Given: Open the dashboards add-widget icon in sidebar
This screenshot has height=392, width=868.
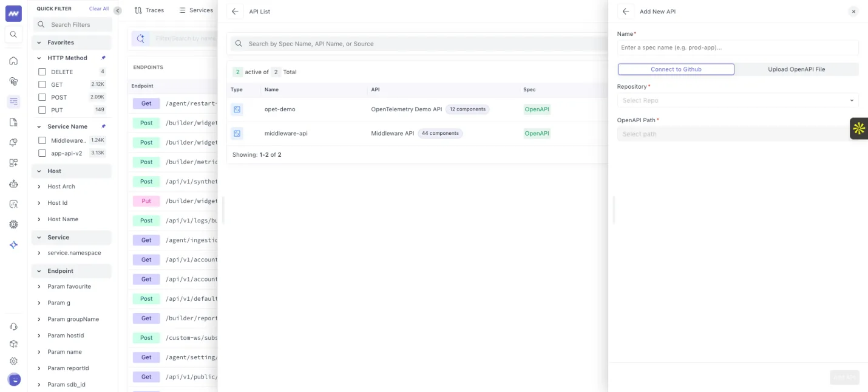Looking at the screenshot, I should pyautogui.click(x=13, y=163).
